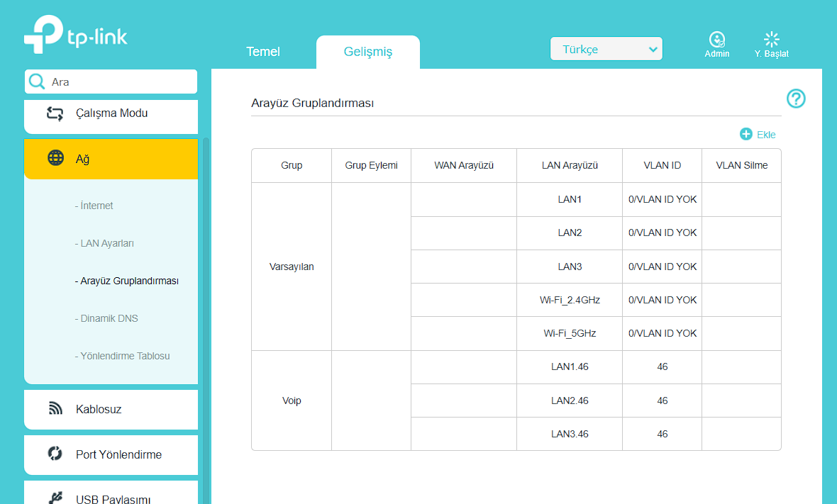Open the Çalışma Modu menu

tap(111, 116)
